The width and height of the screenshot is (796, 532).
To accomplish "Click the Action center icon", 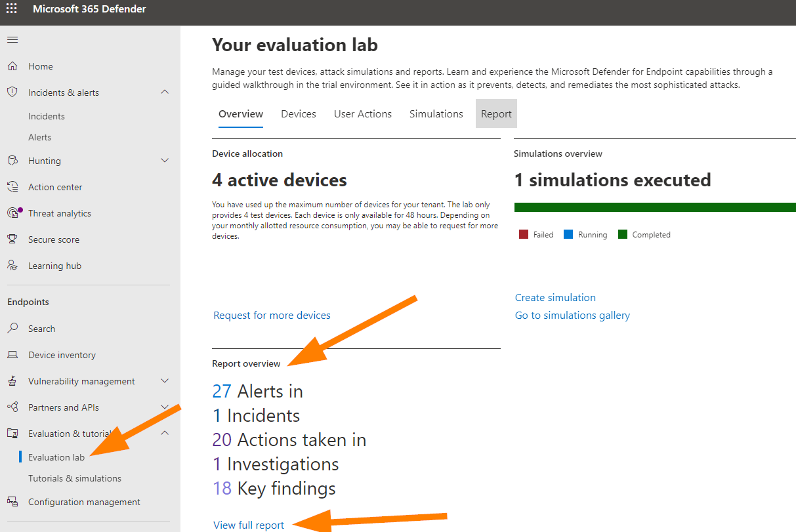I will (12, 187).
